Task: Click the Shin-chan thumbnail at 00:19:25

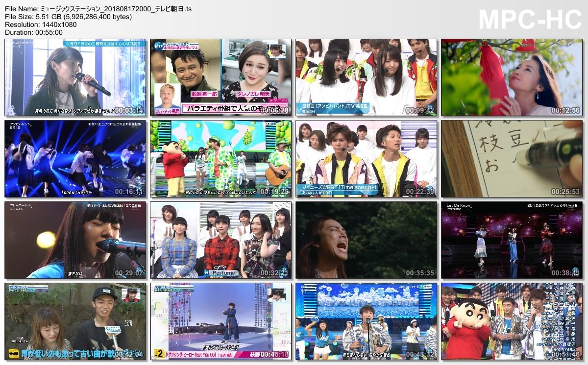Action: pos(220,159)
